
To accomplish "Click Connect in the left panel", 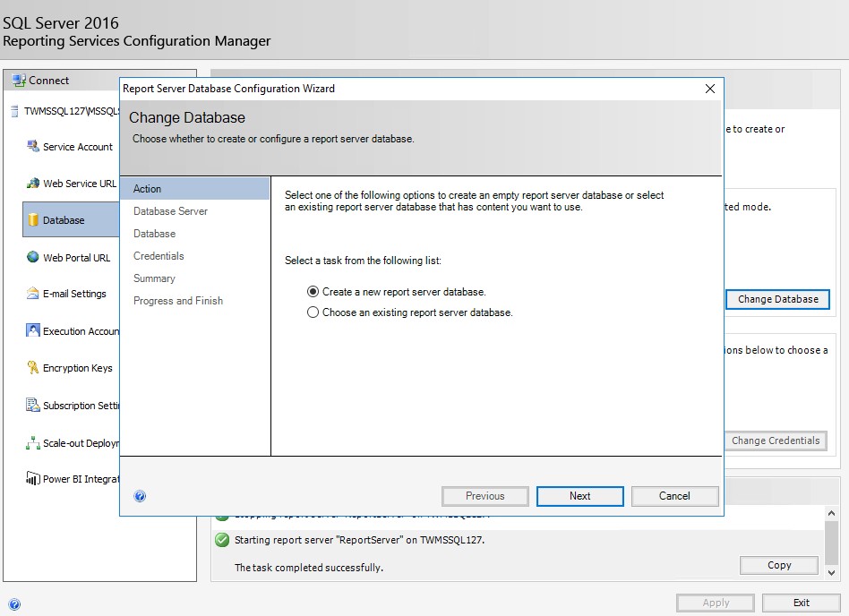I will 48,80.
